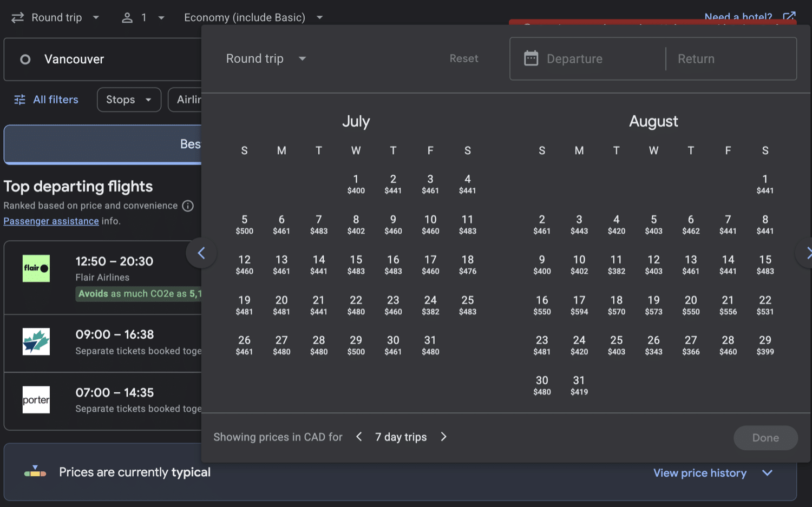Open the Need a hotel external link
Image resolution: width=812 pixels, height=507 pixels.
point(789,16)
